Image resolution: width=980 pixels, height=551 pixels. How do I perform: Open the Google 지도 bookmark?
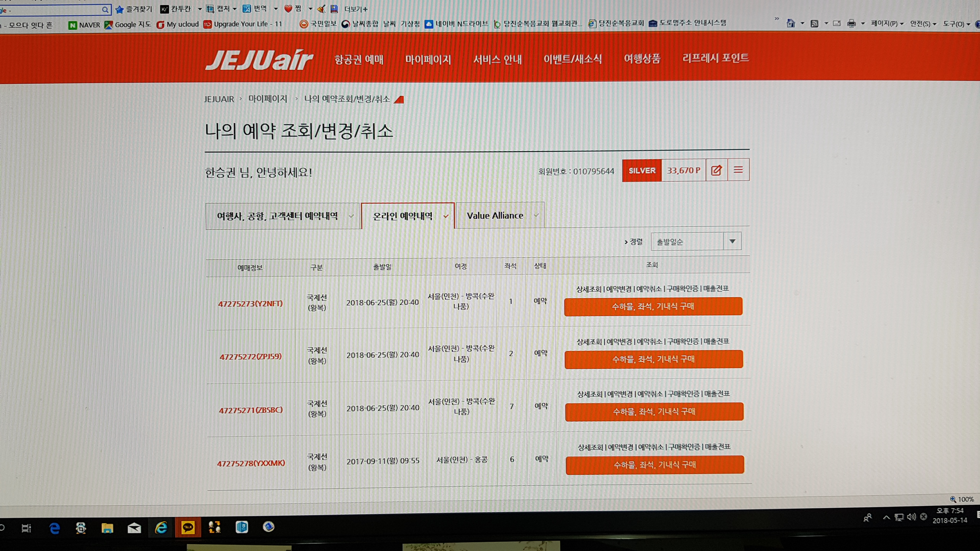point(128,25)
